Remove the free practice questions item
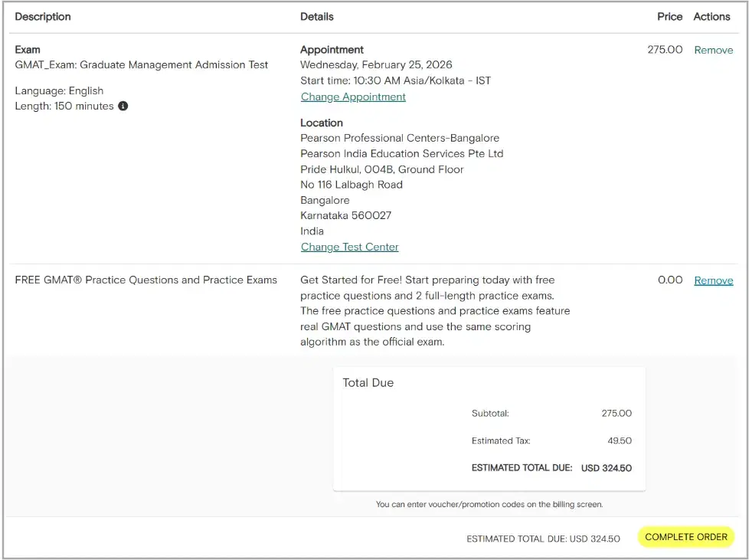This screenshot has width=749, height=560. click(x=713, y=280)
